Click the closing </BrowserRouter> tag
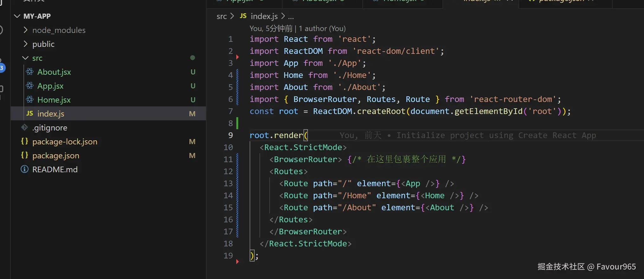The image size is (644, 279). pyautogui.click(x=308, y=231)
